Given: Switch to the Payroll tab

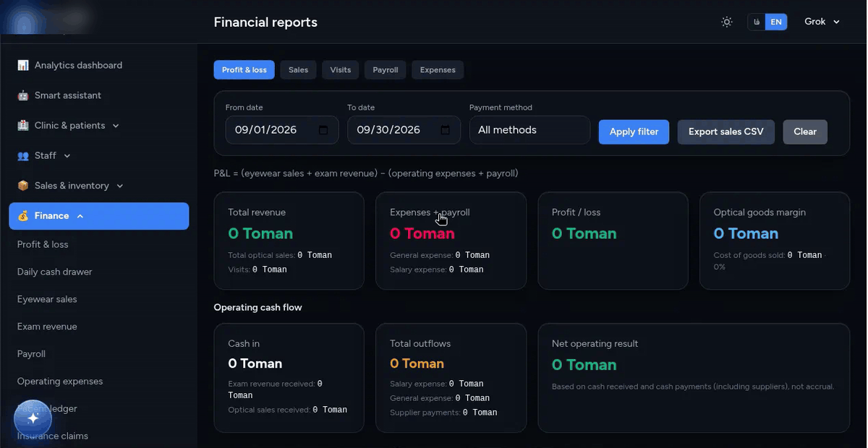Looking at the screenshot, I should 386,70.
